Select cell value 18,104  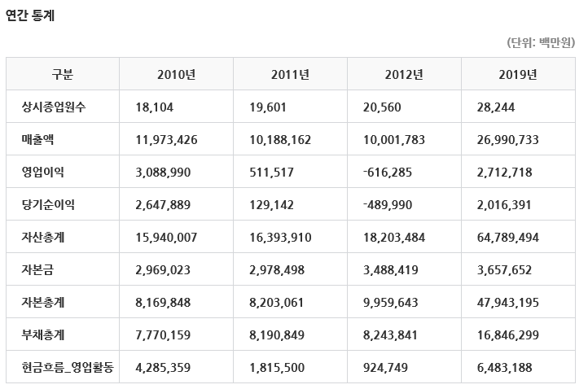(x=155, y=107)
